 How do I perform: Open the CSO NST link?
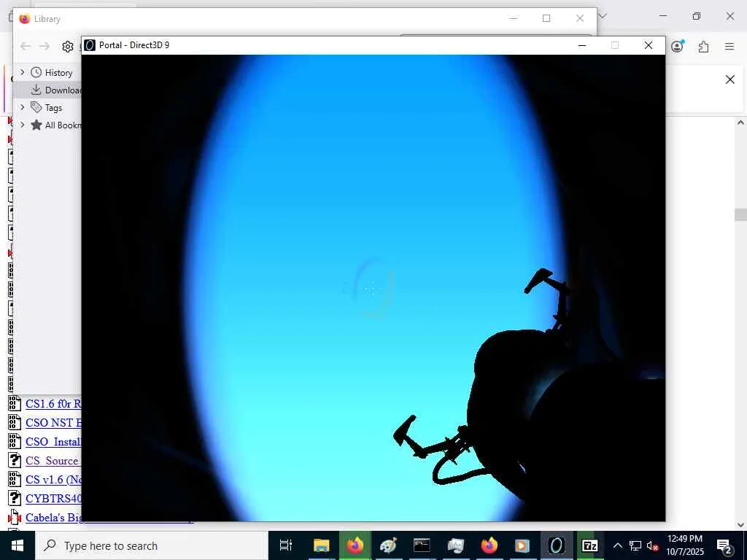click(x=53, y=423)
